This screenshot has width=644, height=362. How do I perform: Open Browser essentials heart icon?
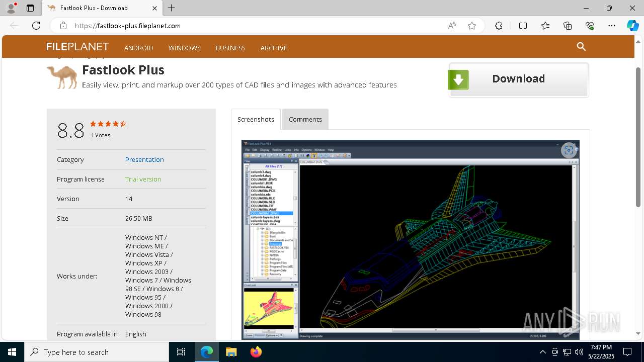tap(590, 26)
